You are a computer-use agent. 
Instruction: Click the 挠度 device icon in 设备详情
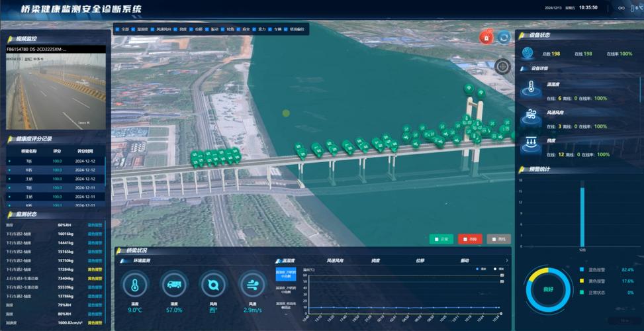pos(531,145)
